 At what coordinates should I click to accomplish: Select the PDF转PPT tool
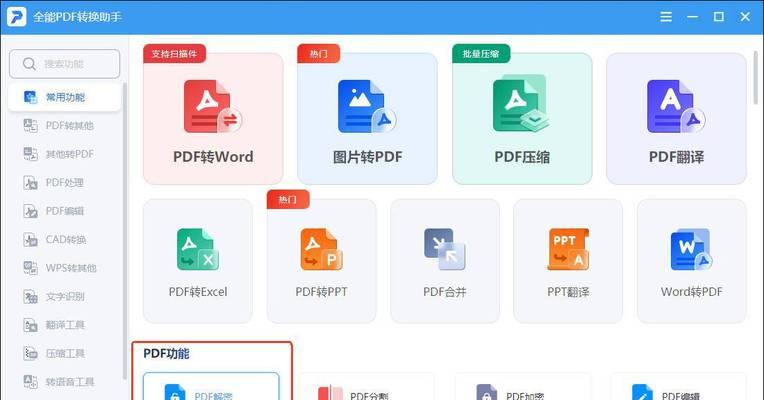coord(322,261)
